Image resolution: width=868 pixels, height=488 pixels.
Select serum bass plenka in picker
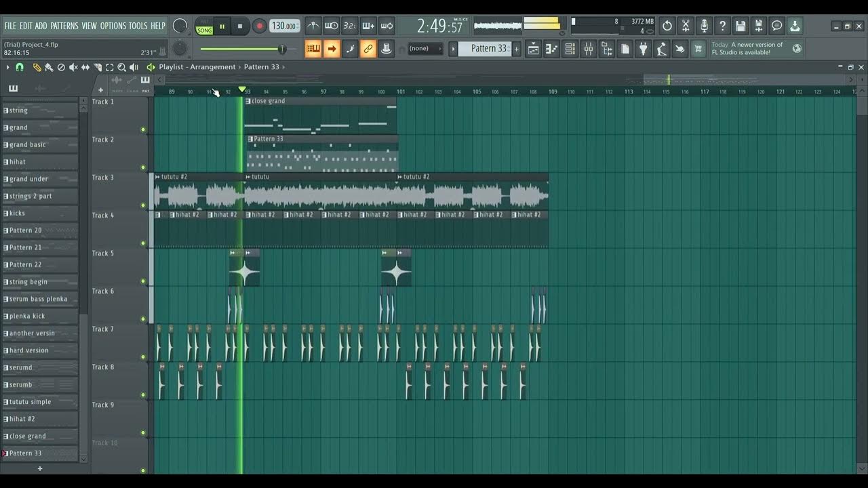(x=39, y=299)
